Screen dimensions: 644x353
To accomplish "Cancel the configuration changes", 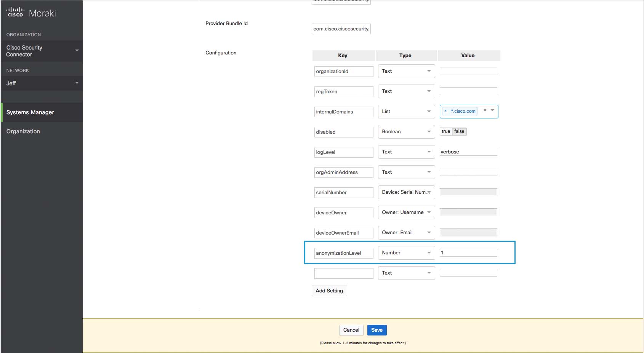I will pos(351,330).
